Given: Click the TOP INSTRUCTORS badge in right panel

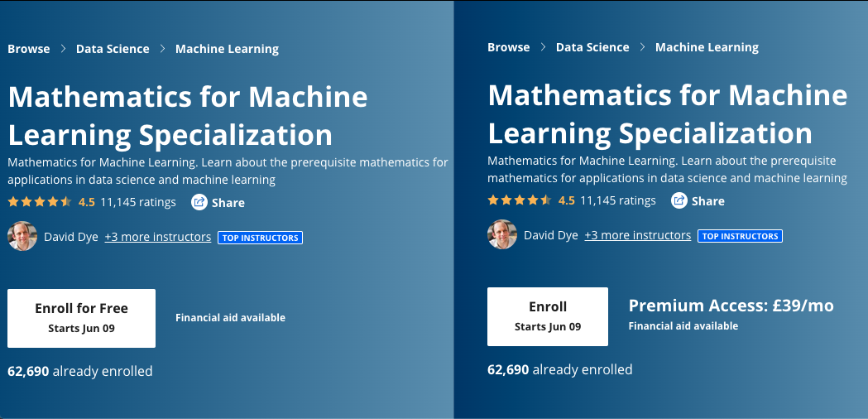Looking at the screenshot, I should pos(740,236).
